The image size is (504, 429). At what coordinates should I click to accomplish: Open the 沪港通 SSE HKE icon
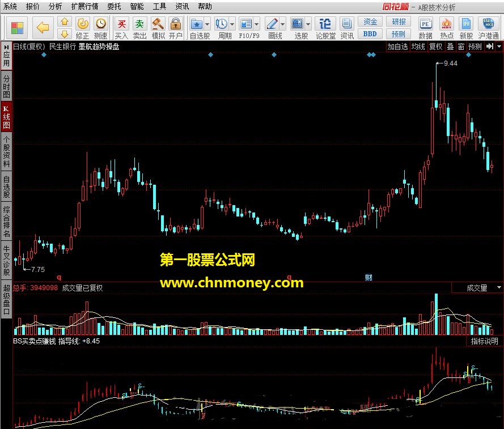point(488,28)
